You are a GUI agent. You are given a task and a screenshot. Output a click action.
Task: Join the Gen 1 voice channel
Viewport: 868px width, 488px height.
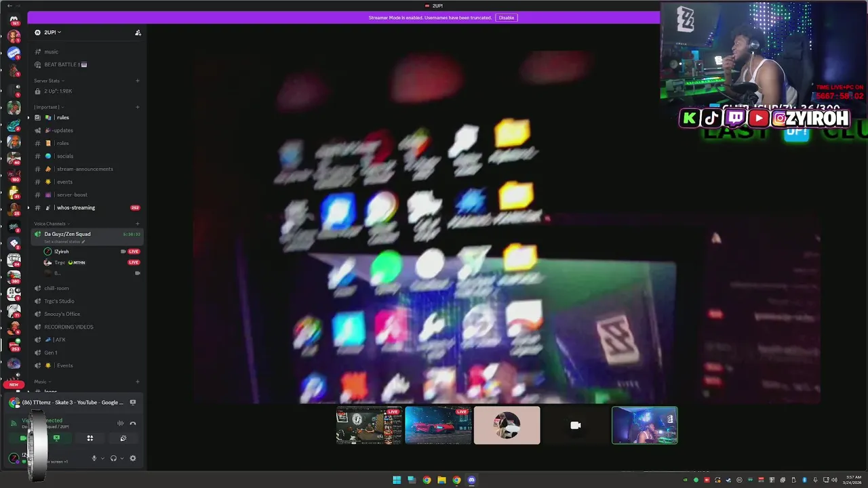87,352
